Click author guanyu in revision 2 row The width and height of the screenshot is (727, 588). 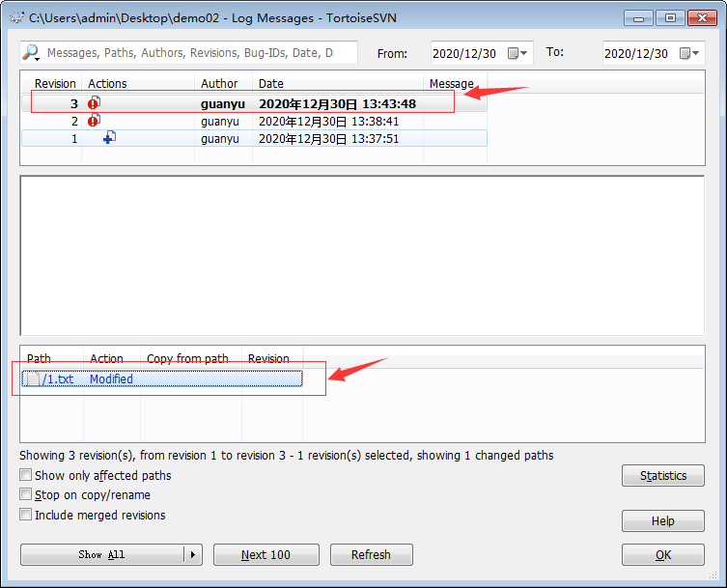[x=220, y=122]
